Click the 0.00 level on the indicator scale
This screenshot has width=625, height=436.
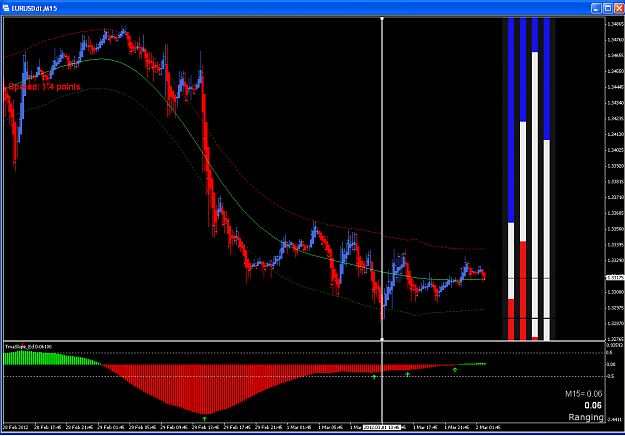(x=611, y=364)
